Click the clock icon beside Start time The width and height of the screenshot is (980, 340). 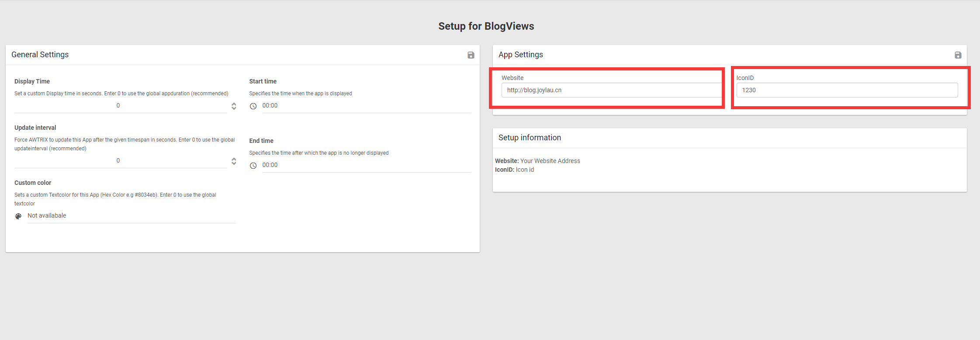coord(253,106)
